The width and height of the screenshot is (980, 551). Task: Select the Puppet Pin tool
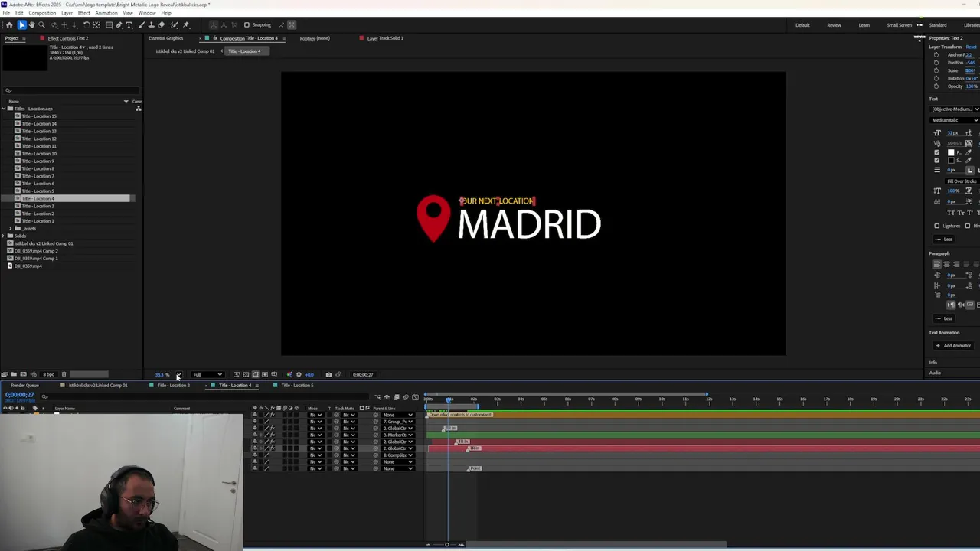[x=186, y=25]
